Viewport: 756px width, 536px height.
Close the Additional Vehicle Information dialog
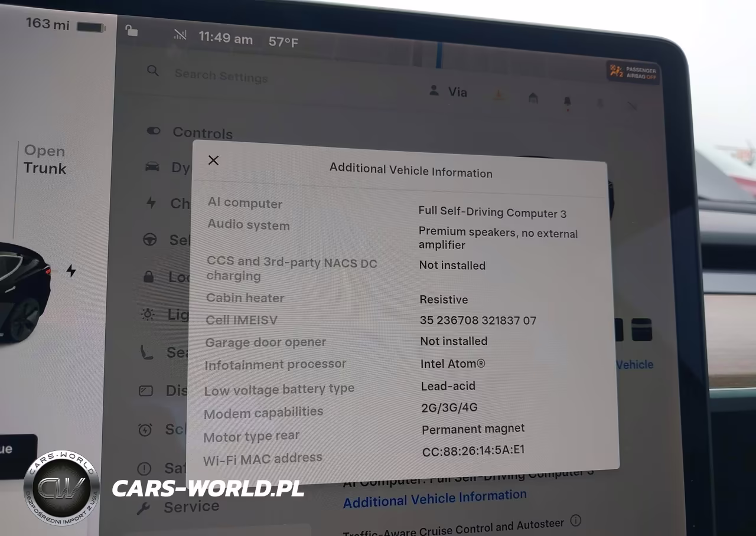pos(213,160)
